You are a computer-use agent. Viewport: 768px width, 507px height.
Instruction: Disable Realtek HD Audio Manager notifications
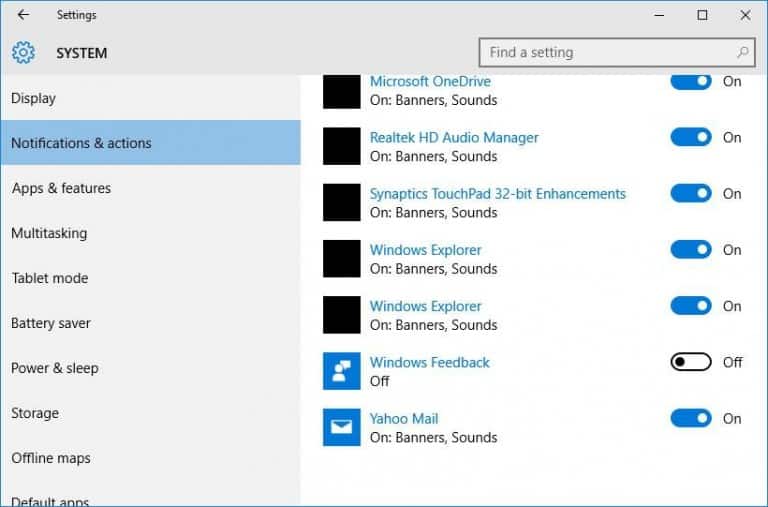click(x=691, y=137)
